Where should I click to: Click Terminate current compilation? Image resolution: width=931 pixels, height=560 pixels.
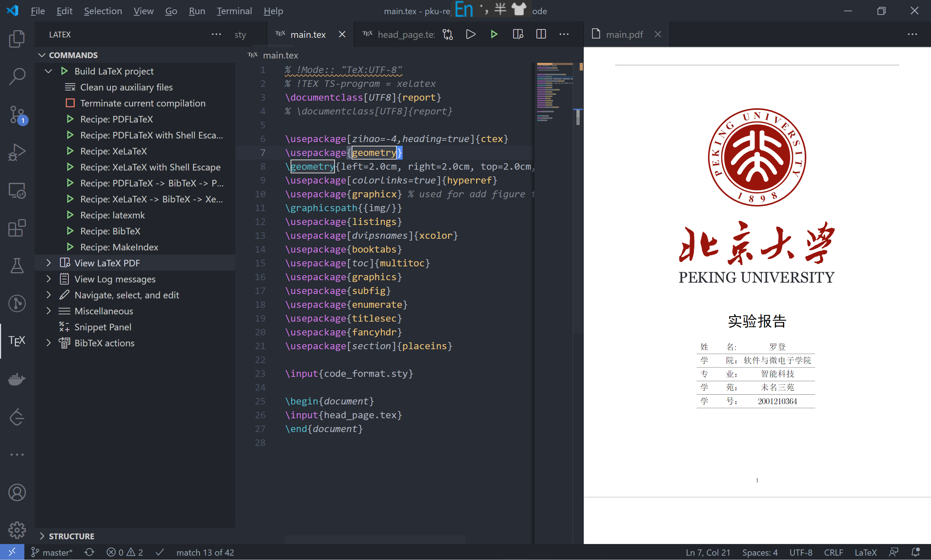coord(142,103)
